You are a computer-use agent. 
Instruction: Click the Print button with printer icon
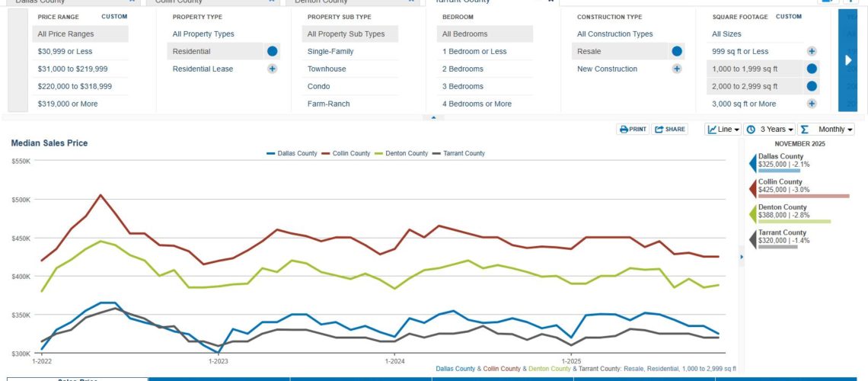[x=633, y=130]
